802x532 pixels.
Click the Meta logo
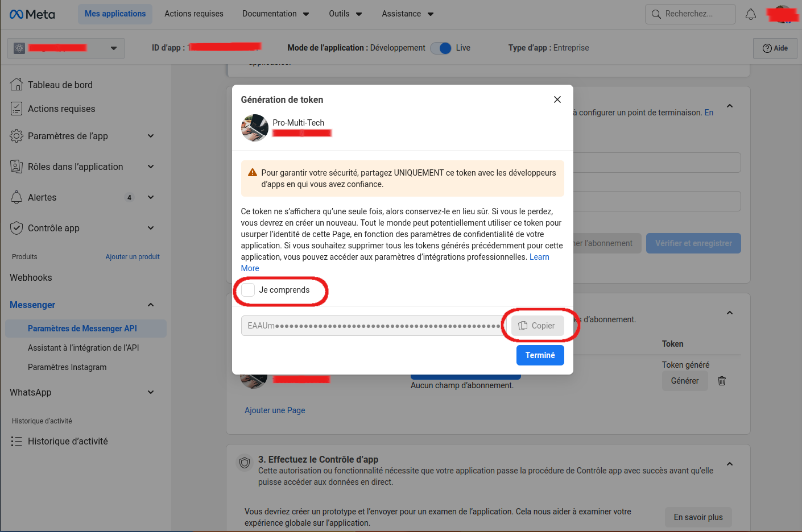click(x=32, y=14)
